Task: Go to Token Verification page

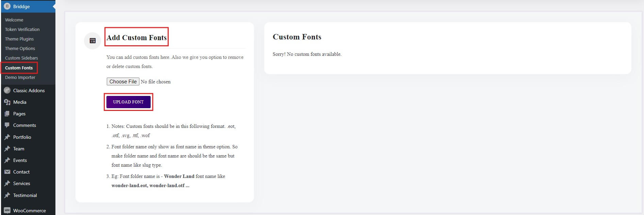Action: (22, 29)
